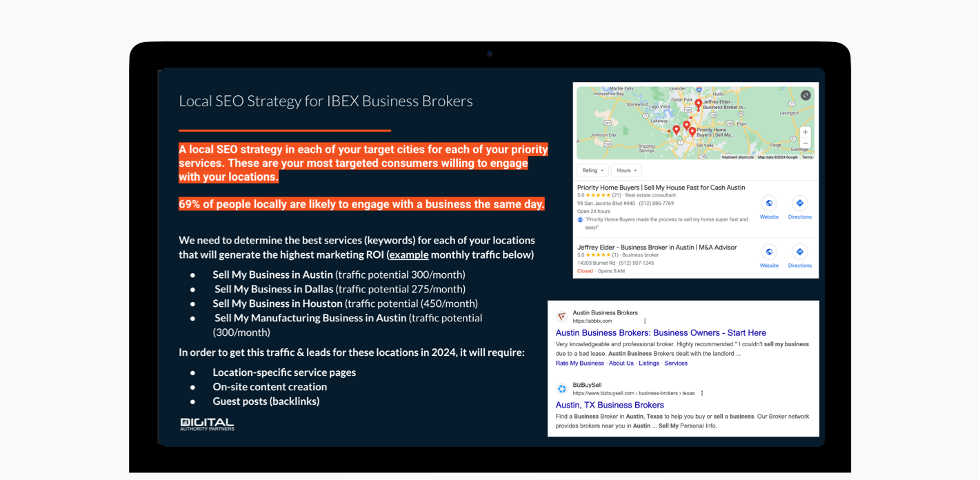Zoom out on the Austin map

tap(805, 143)
